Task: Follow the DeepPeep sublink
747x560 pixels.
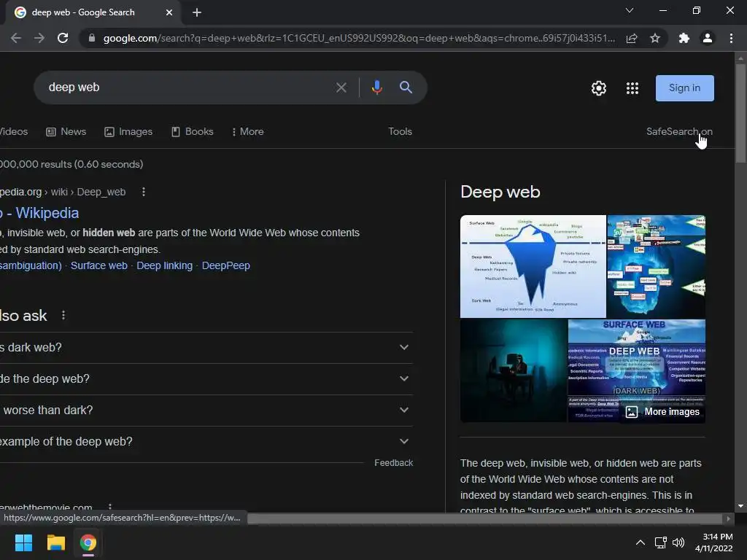Action: [x=226, y=265]
